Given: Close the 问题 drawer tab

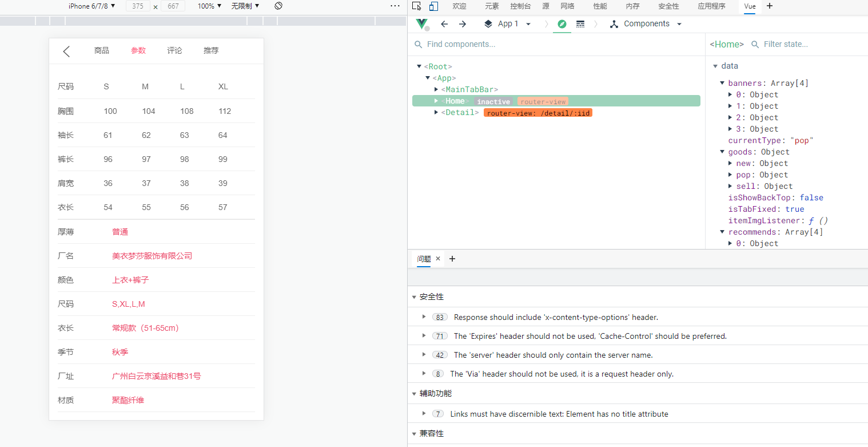Looking at the screenshot, I should [438, 259].
